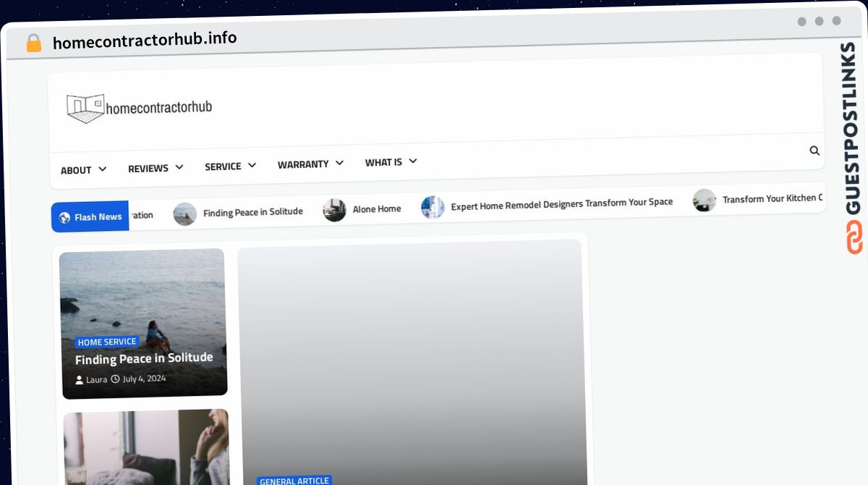The height and width of the screenshot is (485, 868).
Task: Click the Laura author person icon
Action: pyautogui.click(x=80, y=379)
